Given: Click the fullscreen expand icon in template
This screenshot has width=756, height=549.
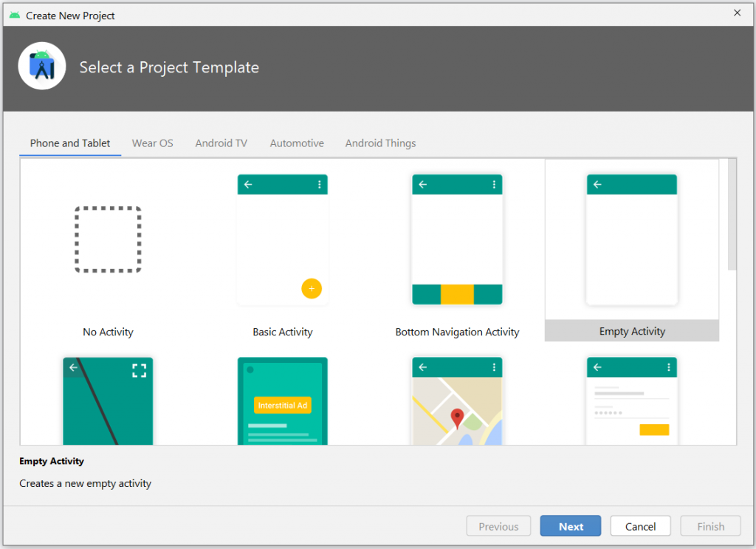Looking at the screenshot, I should pos(139,370).
